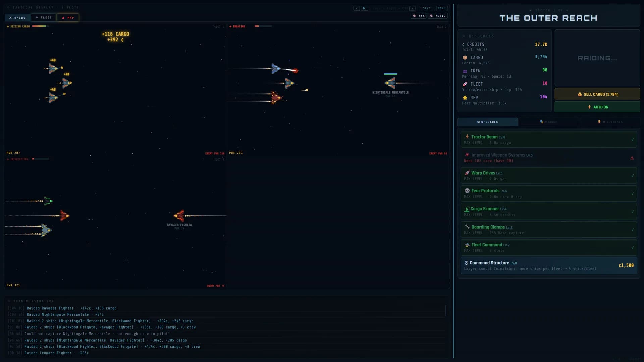Click the Ravager Fighter enemy ship
This screenshot has width=644, height=362.
pyautogui.click(x=179, y=216)
